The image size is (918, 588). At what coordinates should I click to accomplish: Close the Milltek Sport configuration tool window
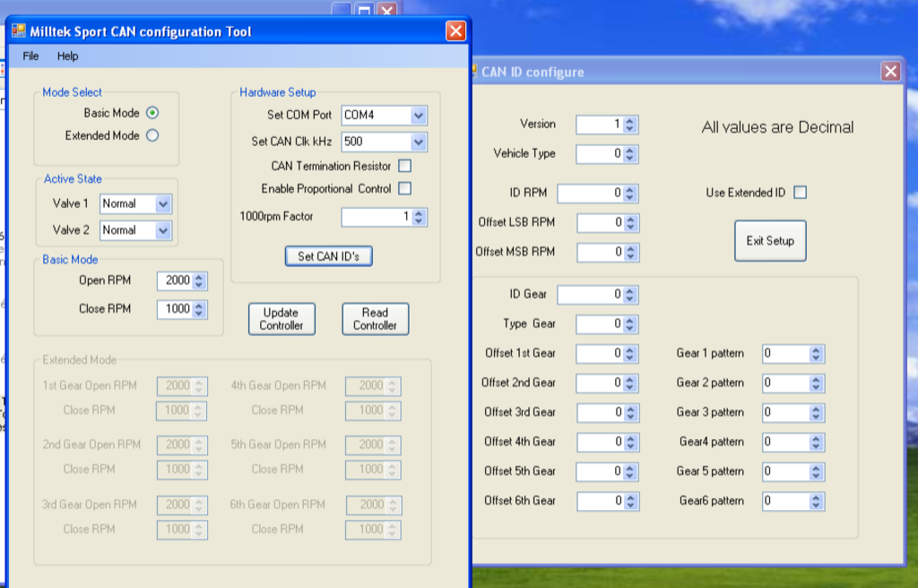[x=455, y=31]
